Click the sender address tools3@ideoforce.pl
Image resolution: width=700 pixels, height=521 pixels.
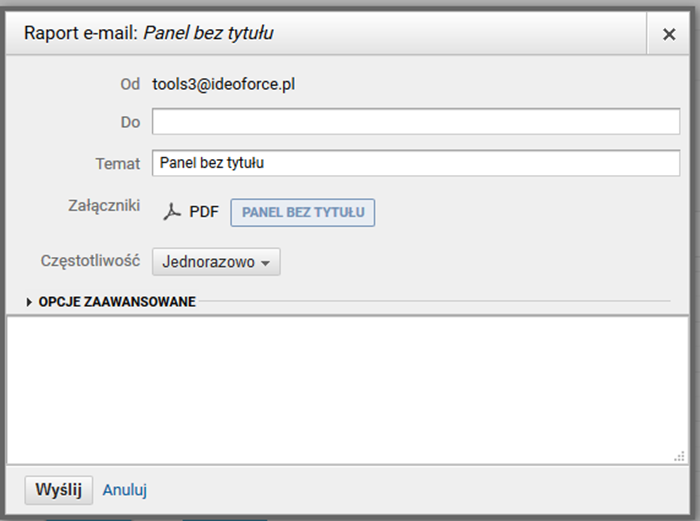pos(223,84)
